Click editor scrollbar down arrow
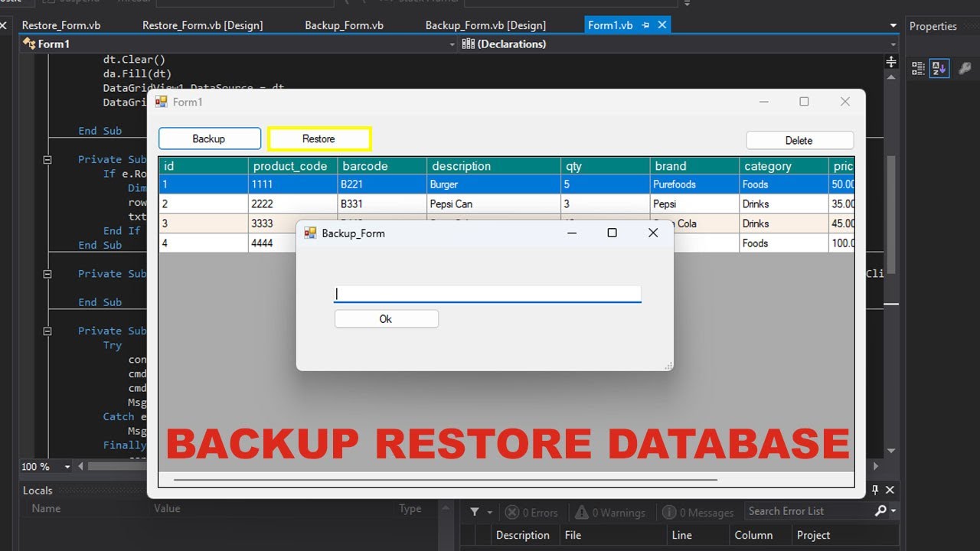 click(x=891, y=451)
